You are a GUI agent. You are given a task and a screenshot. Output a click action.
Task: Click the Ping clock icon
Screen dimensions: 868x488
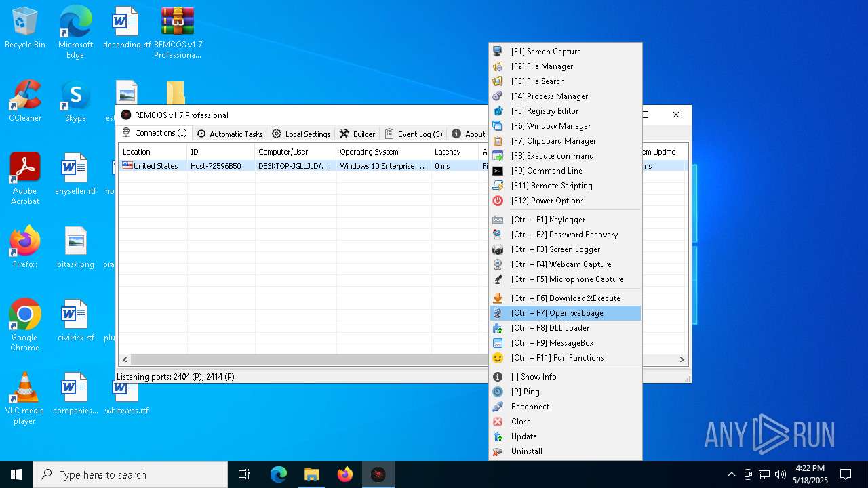(498, 392)
